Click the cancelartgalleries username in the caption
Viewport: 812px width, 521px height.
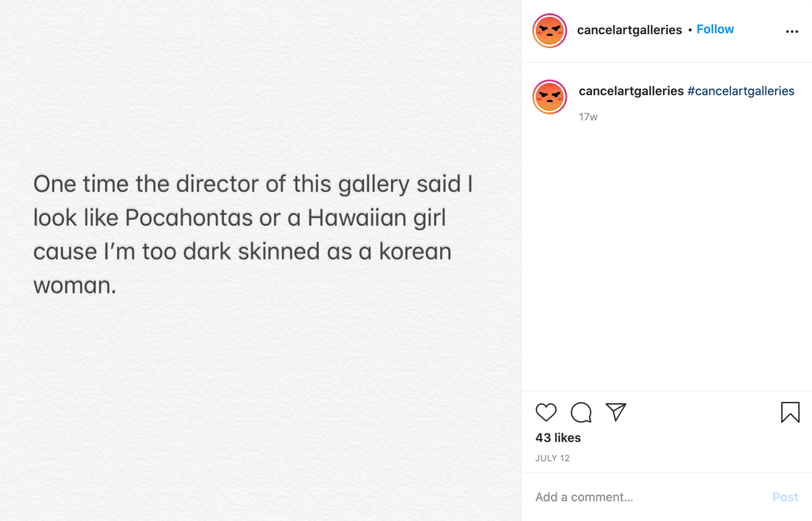pos(631,91)
